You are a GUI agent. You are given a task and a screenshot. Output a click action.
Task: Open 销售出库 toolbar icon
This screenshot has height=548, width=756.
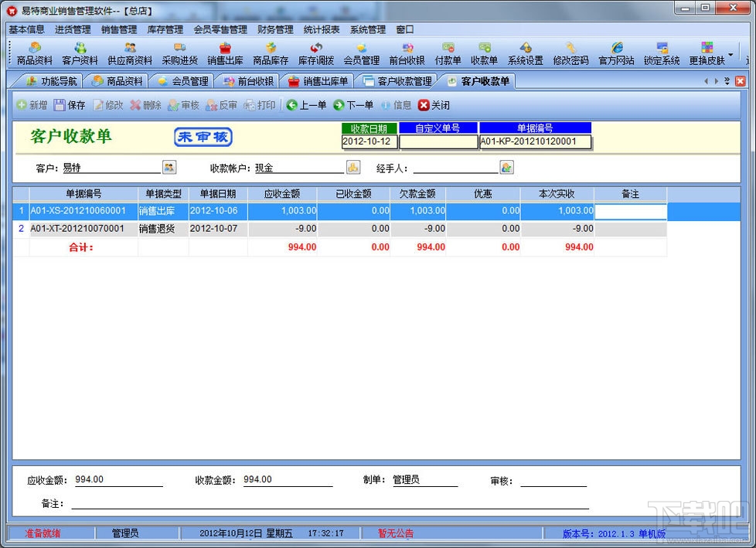click(225, 53)
